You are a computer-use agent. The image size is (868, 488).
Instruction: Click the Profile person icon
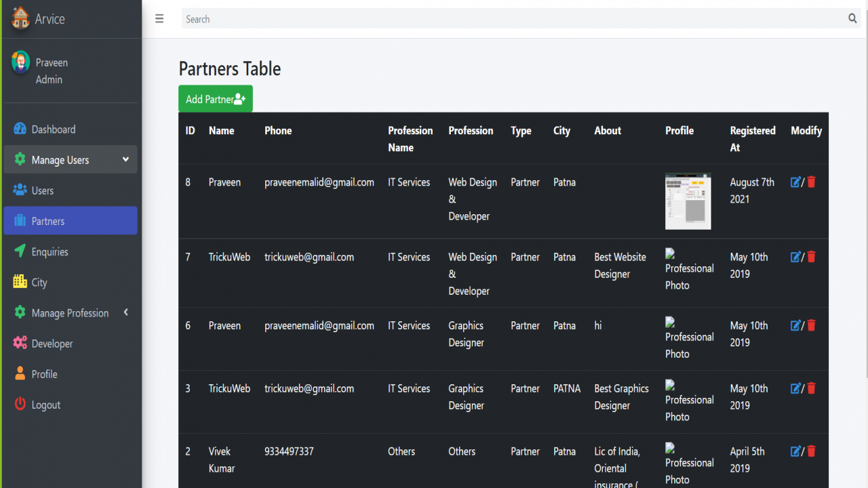(x=20, y=373)
